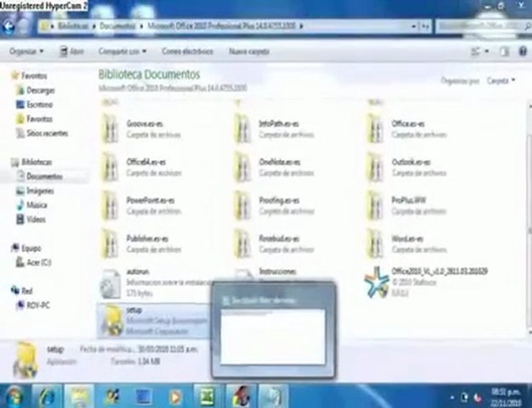This screenshot has width=532, height=408.
Task: Open Organizar por Carpeta dropdown
Action: [501, 80]
